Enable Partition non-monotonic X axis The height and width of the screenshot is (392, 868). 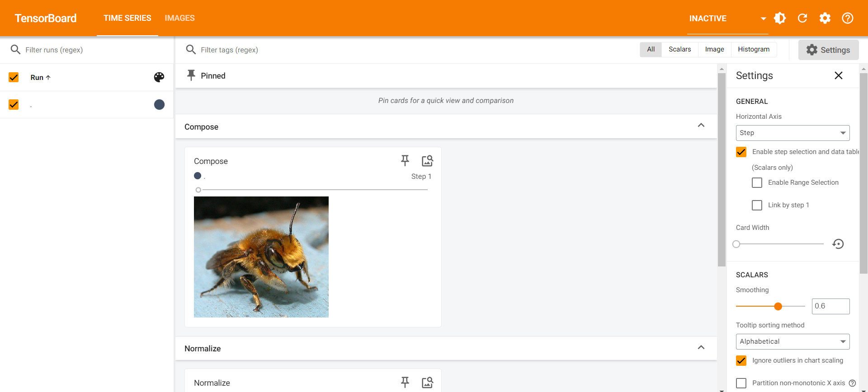pyautogui.click(x=741, y=383)
